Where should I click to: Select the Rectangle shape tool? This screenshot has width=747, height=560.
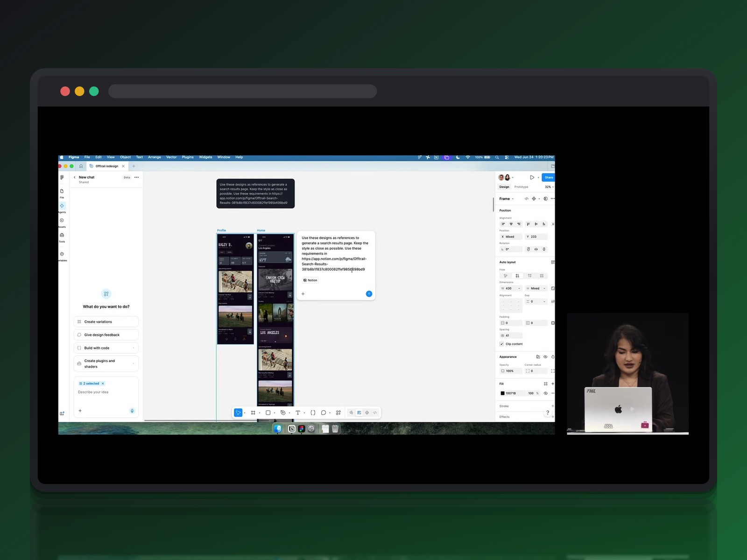pyautogui.click(x=268, y=413)
